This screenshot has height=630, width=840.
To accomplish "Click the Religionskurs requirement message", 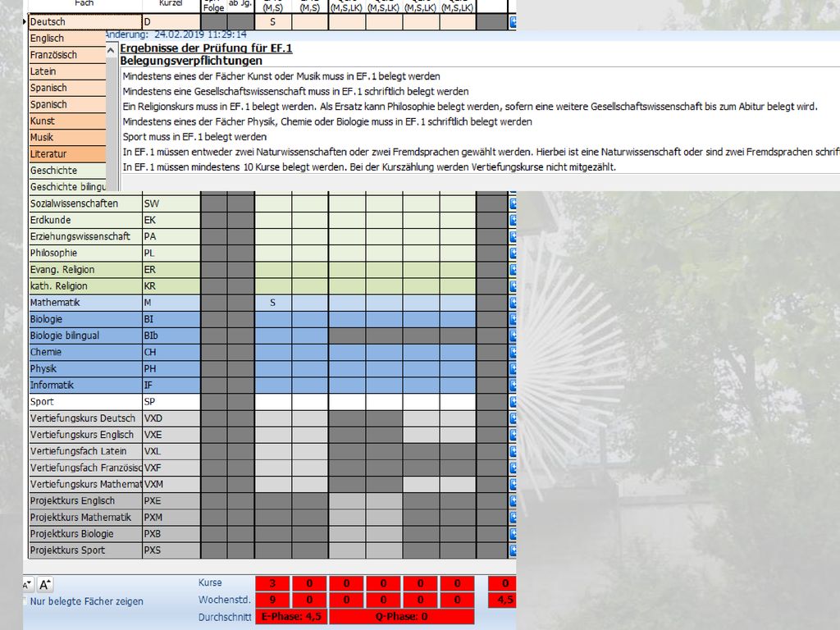I will 470,107.
